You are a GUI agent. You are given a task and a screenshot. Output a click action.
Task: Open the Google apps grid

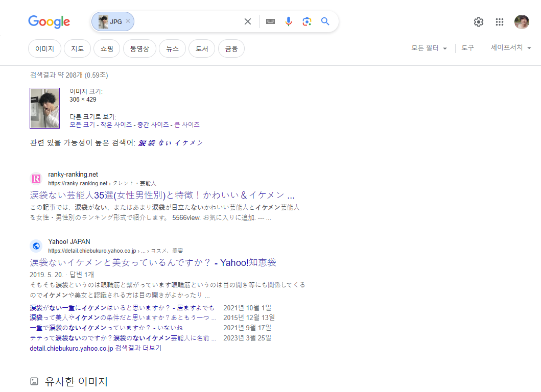click(500, 22)
